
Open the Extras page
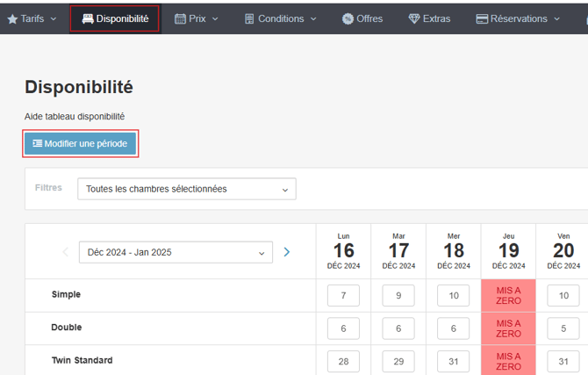(429, 18)
